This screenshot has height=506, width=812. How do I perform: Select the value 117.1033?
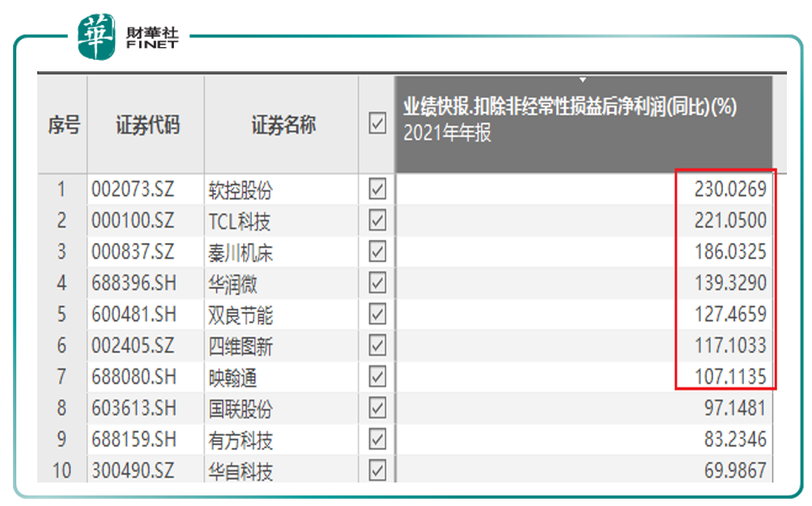click(730, 346)
